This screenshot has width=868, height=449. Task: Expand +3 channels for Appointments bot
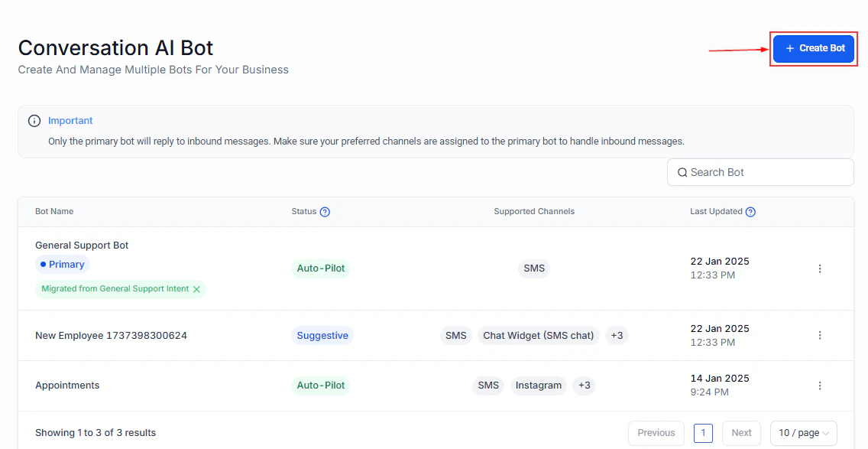584,386
